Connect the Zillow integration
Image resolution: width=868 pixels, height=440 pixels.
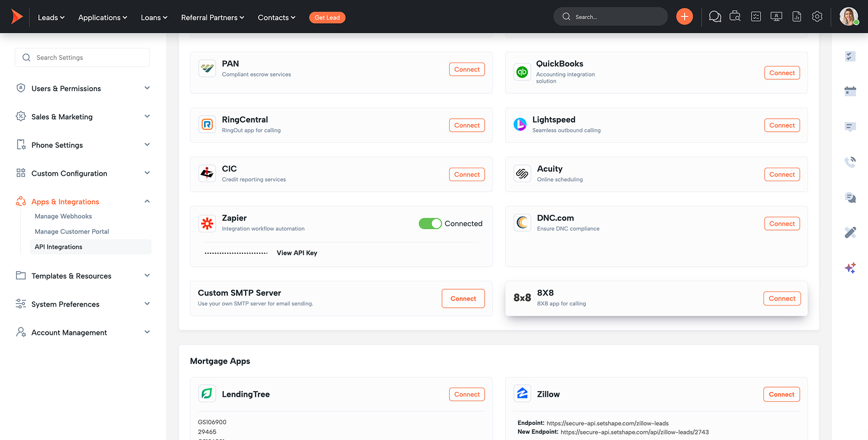point(781,394)
